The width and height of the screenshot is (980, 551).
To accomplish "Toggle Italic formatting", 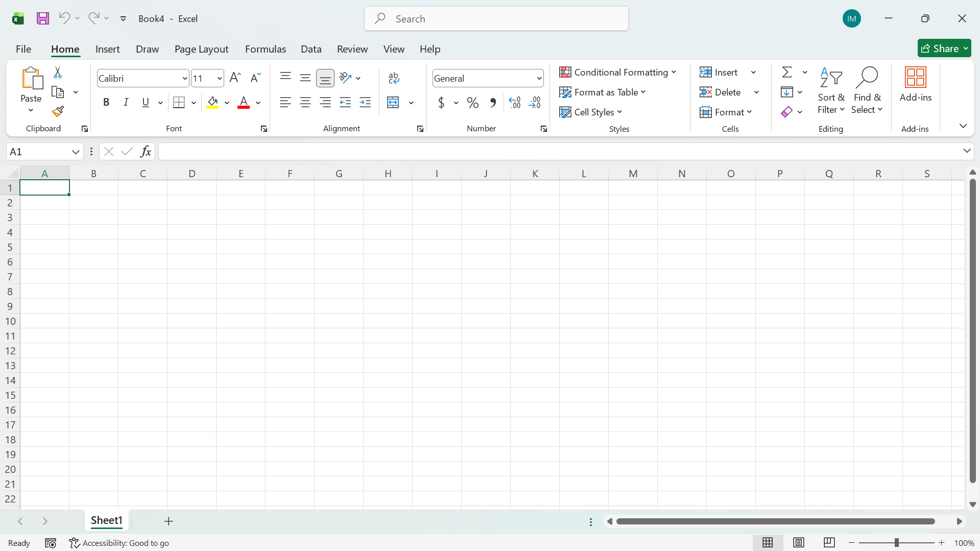I will click(x=126, y=102).
